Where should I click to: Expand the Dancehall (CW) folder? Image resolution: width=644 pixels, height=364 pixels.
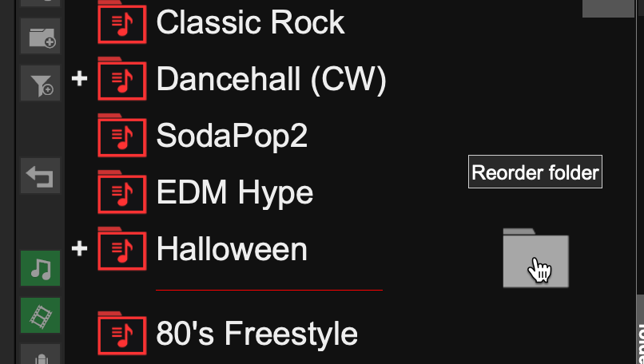click(79, 78)
